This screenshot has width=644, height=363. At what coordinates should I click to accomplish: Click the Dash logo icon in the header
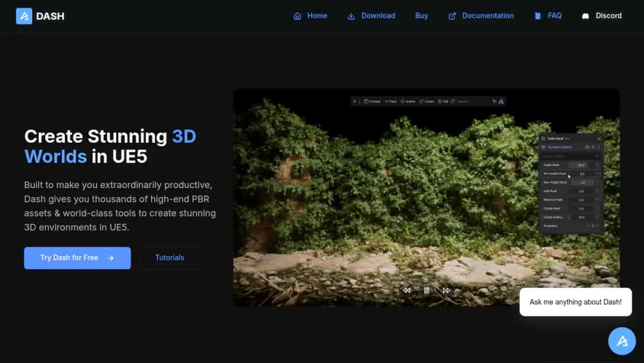24,16
